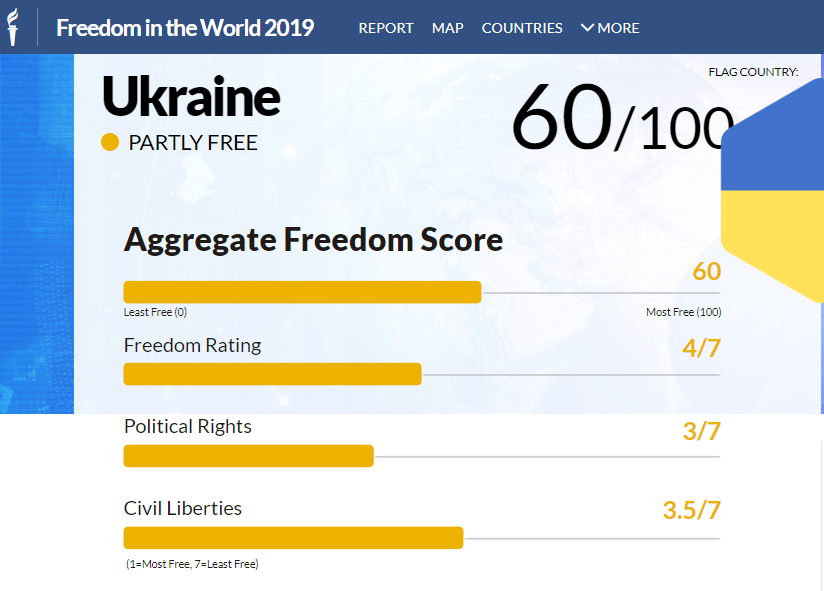Click the yellow Partly Free status dot

(x=111, y=143)
